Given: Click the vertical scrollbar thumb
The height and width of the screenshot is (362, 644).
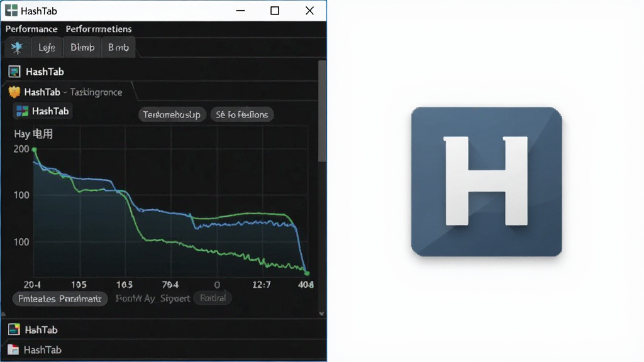Looking at the screenshot, I should click(x=323, y=111).
